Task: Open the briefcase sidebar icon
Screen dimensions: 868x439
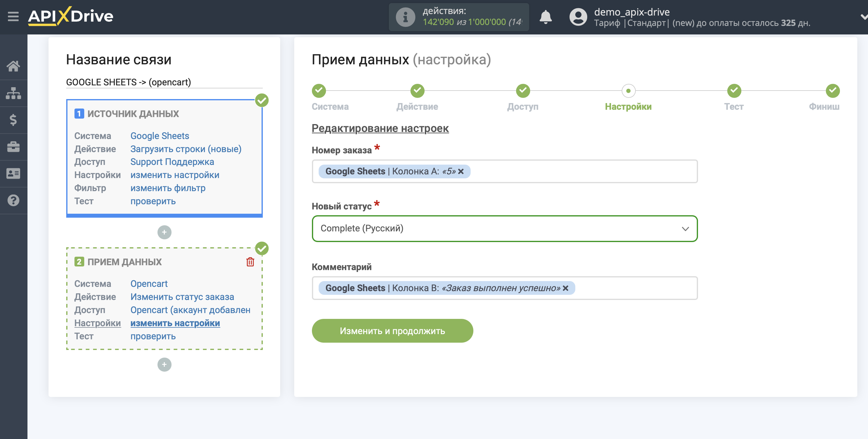Action: [13, 147]
